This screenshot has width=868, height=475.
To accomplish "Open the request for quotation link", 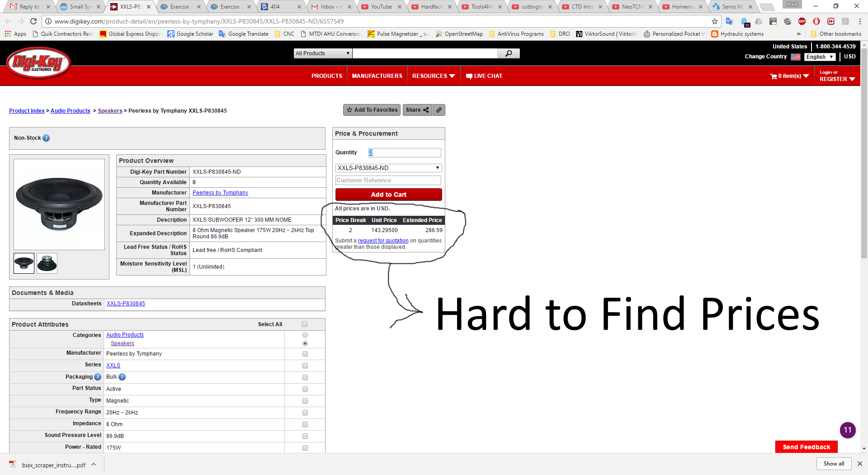I will coord(383,241).
